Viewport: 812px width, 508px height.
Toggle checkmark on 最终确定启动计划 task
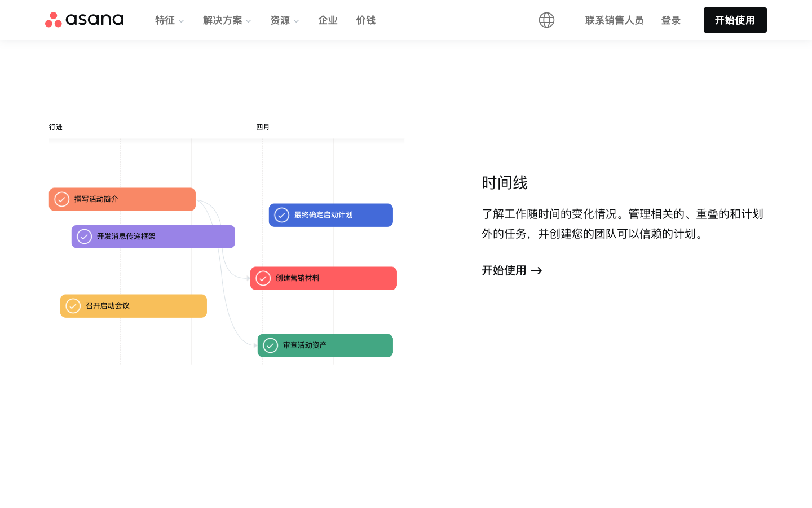[x=282, y=215]
